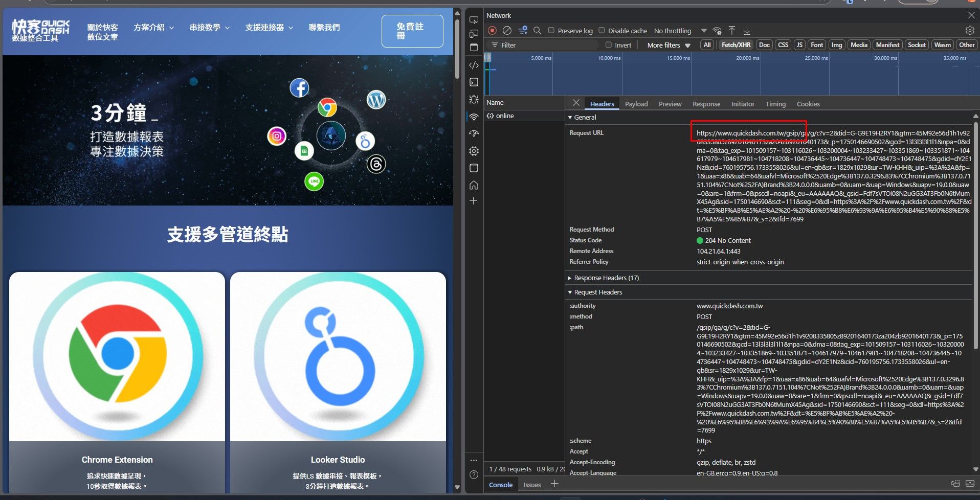Click the green LINE icon in hero banner
The height and width of the screenshot is (500, 980).
(314, 181)
